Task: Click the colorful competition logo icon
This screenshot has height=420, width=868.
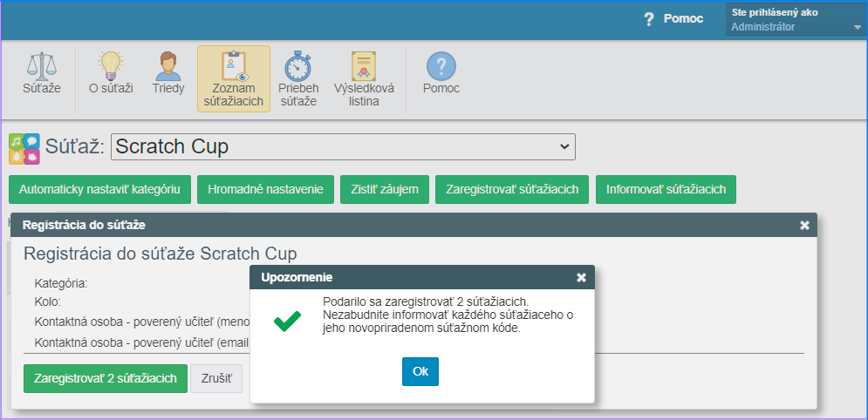Action: (x=24, y=149)
